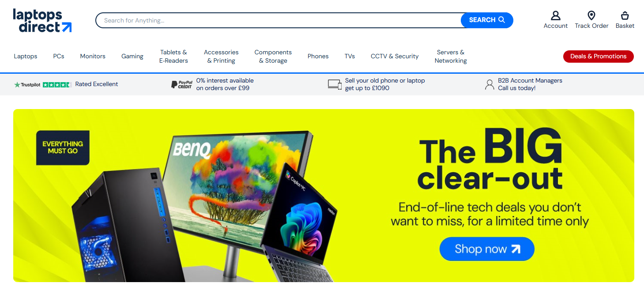This screenshot has width=644, height=298.
Task: Click the Laptops Direct logo
Action: click(x=42, y=20)
